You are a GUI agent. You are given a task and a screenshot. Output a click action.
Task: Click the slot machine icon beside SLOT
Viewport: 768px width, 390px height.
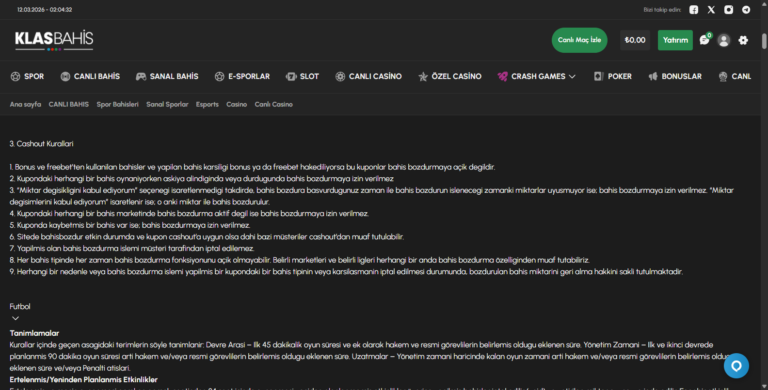291,76
